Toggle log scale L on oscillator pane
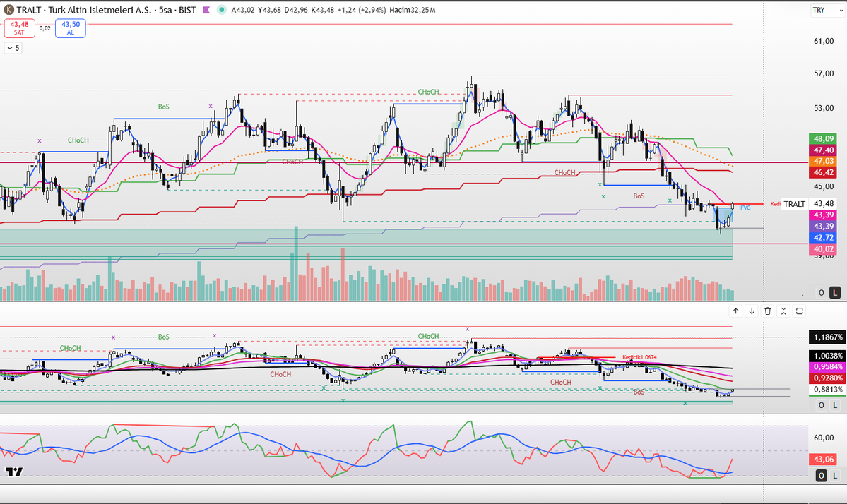 click(x=835, y=475)
